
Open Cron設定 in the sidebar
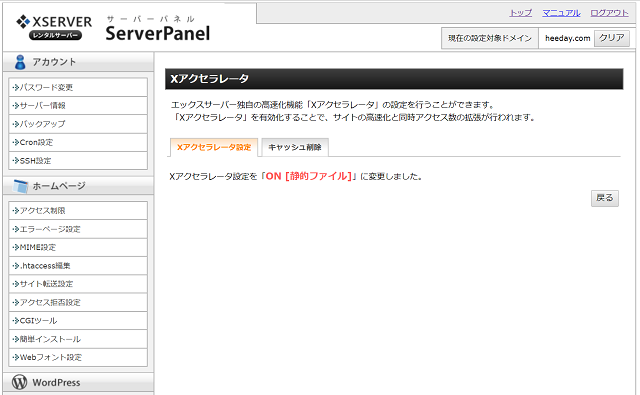click(78, 142)
